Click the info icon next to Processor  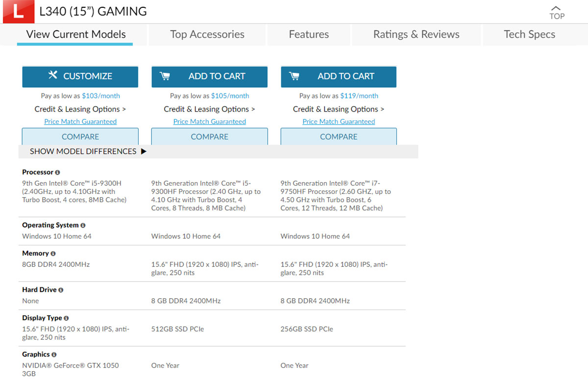click(57, 172)
